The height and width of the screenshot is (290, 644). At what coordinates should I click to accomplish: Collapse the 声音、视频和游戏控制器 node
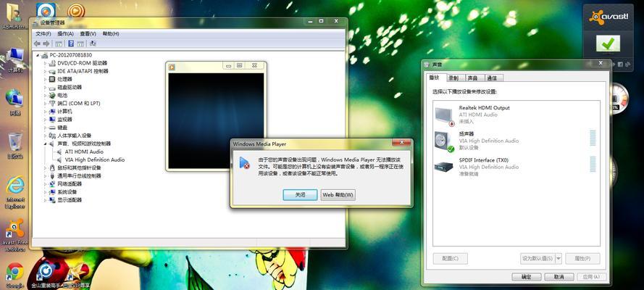click(x=46, y=144)
